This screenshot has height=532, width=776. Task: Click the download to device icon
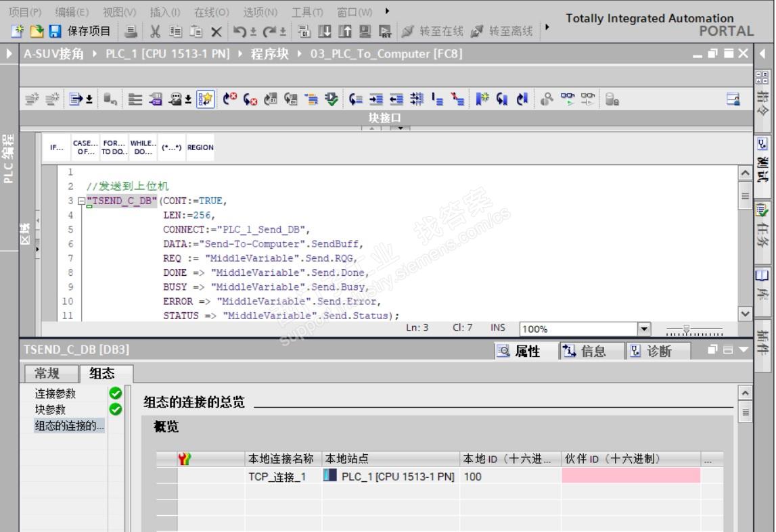pos(325,32)
